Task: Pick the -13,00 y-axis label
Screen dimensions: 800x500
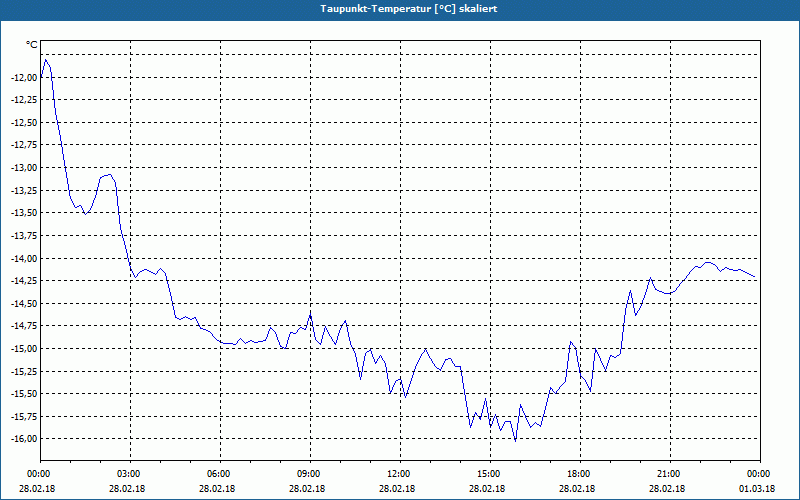Action: (x=24, y=168)
